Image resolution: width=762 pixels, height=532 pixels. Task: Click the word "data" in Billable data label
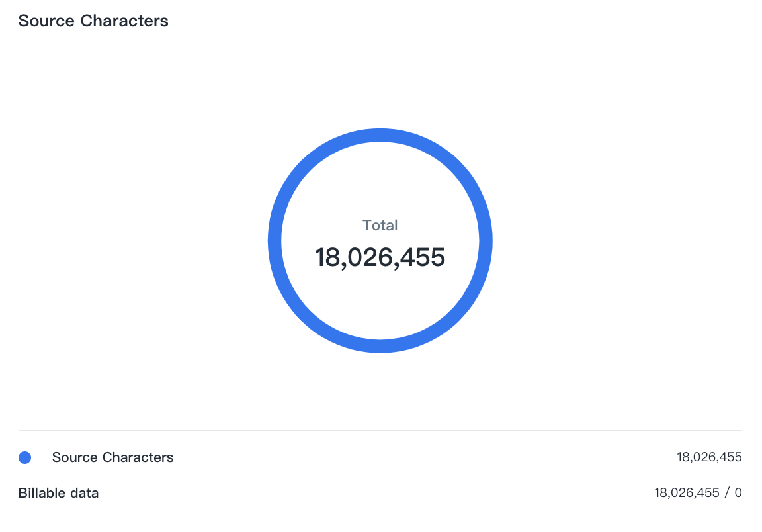[x=85, y=493]
